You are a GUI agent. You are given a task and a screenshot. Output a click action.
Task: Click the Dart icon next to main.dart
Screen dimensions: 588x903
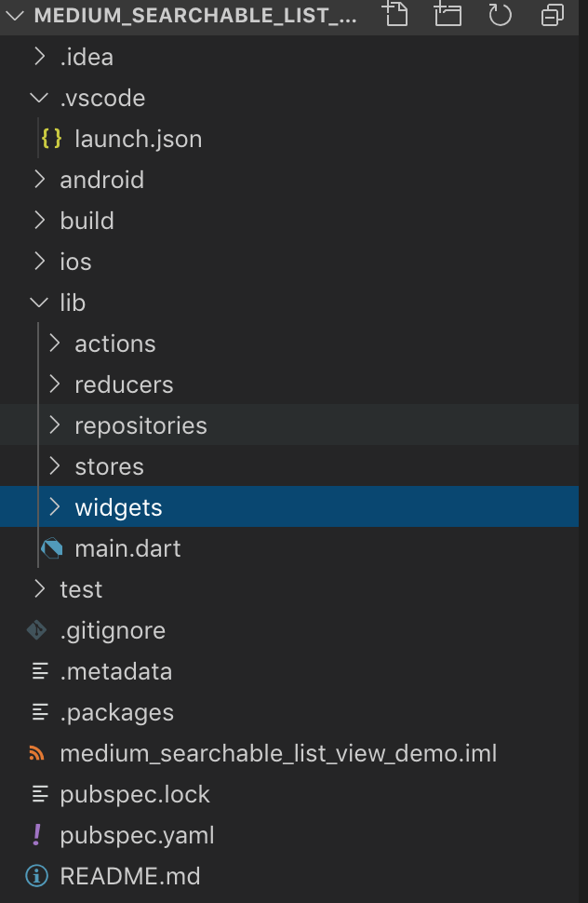click(x=52, y=548)
